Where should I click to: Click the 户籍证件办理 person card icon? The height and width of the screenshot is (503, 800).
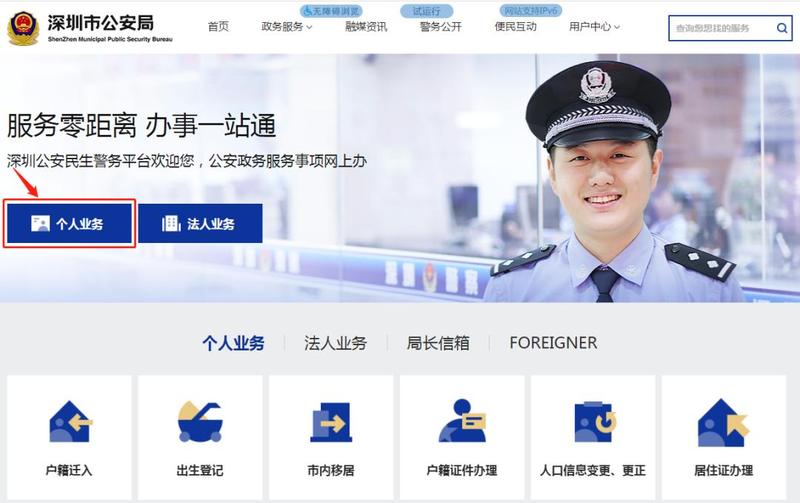[462, 420]
